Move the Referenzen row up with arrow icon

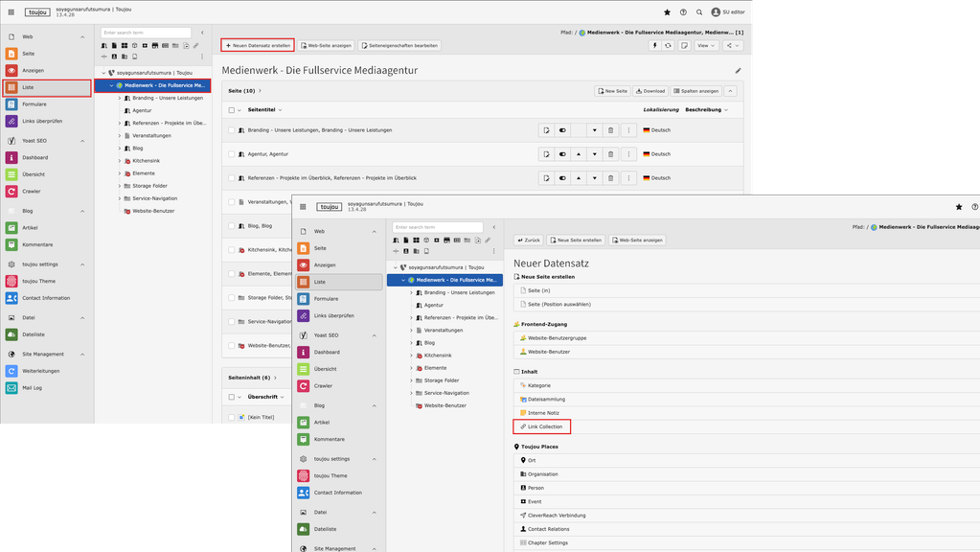tap(578, 178)
